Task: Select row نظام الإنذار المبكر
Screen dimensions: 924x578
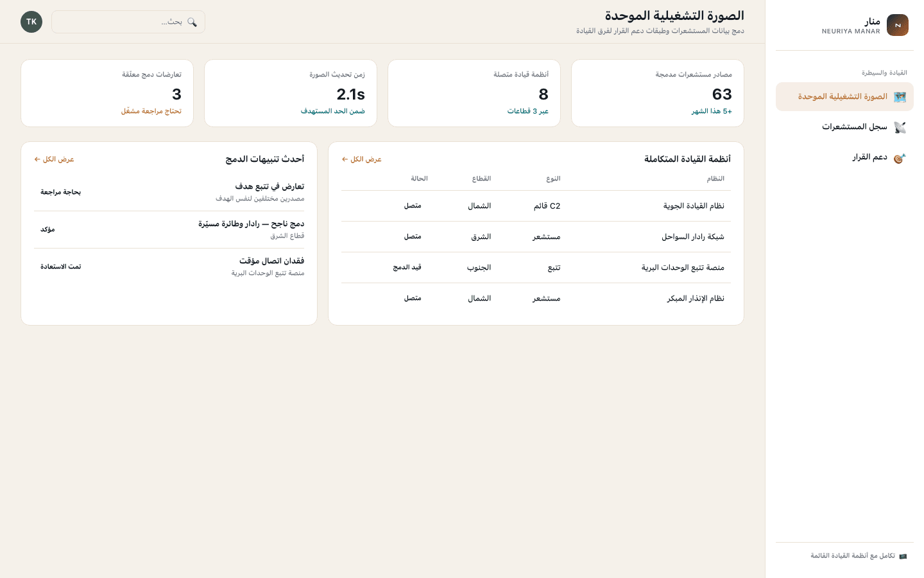Action: pyautogui.click(x=536, y=299)
